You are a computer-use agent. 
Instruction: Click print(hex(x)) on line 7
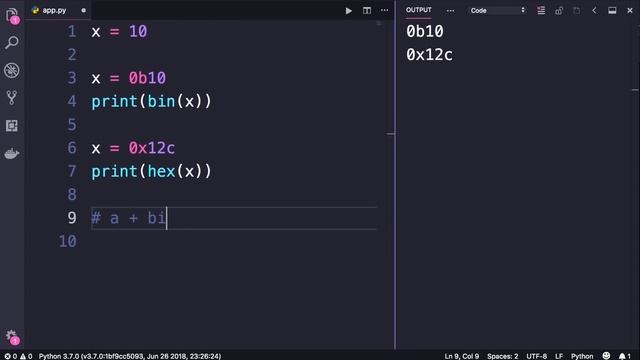(151, 171)
